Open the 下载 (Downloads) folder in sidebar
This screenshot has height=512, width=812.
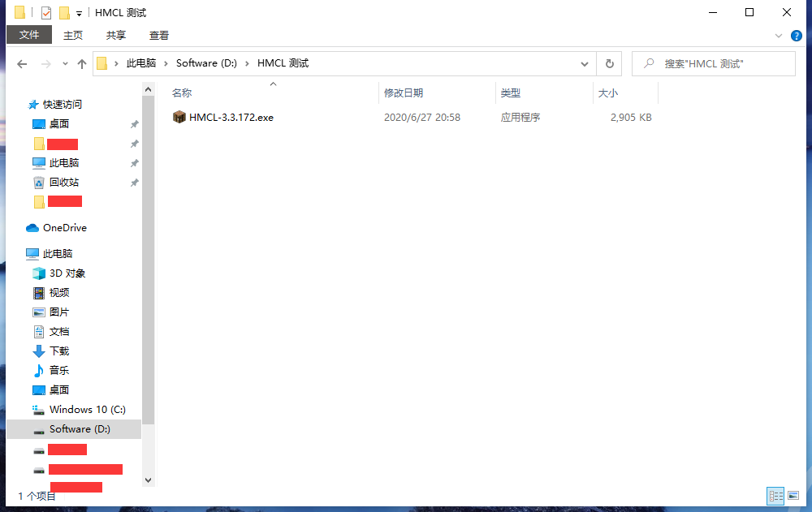point(59,351)
